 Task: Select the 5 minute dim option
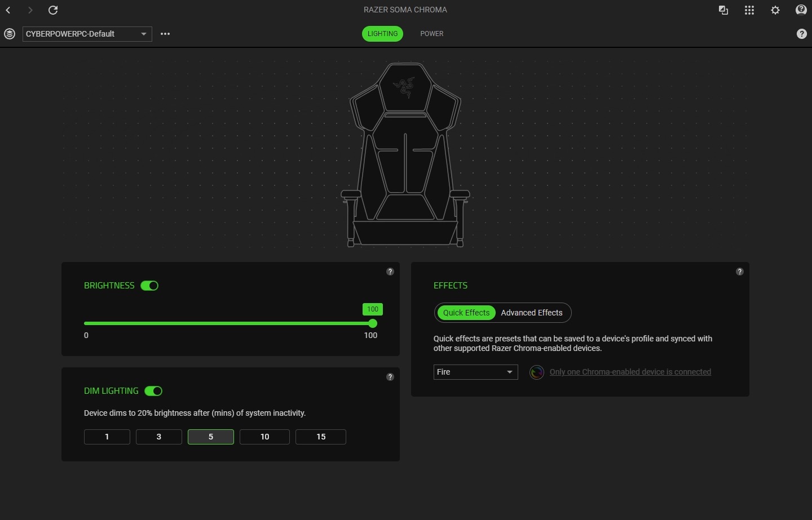pyautogui.click(x=211, y=437)
